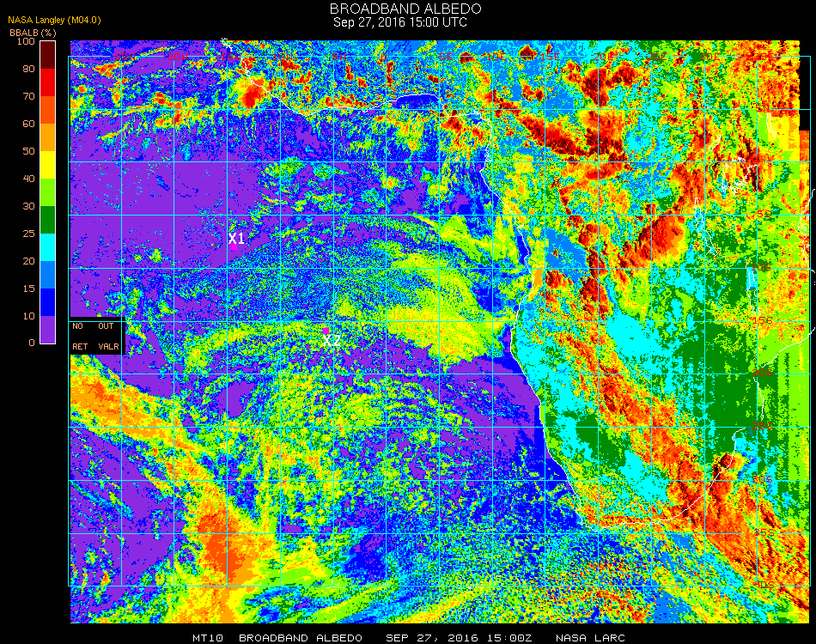Click the '35S' latitude label
Image resolution: width=816 pixels, height=644 pixels.
tap(762, 532)
